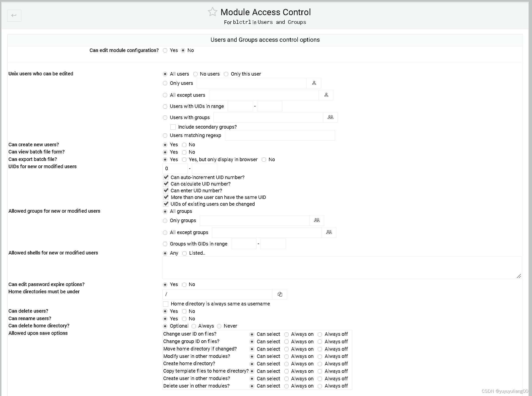Select No users radio option
532x396 pixels.
195,74
